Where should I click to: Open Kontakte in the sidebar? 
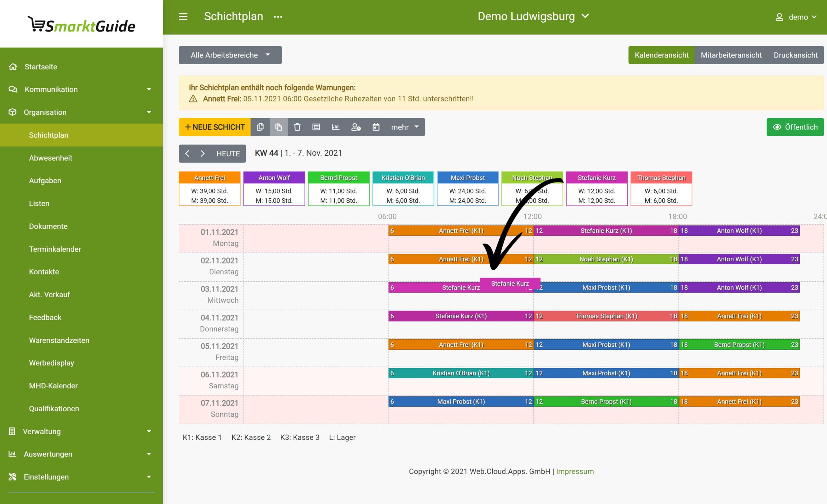coord(81,272)
